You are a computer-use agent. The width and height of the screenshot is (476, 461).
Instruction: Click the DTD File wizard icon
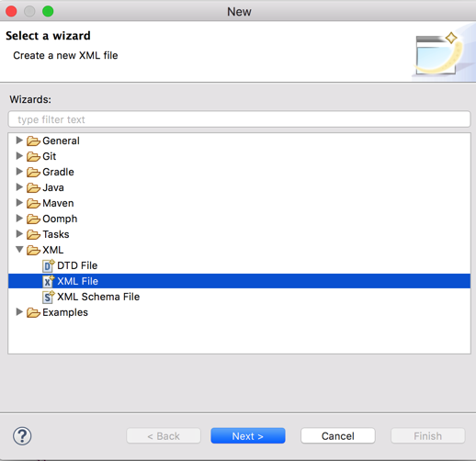pyautogui.click(x=48, y=265)
